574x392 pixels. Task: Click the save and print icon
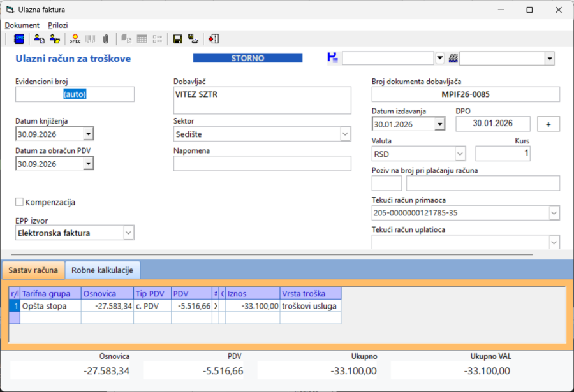(193, 39)
